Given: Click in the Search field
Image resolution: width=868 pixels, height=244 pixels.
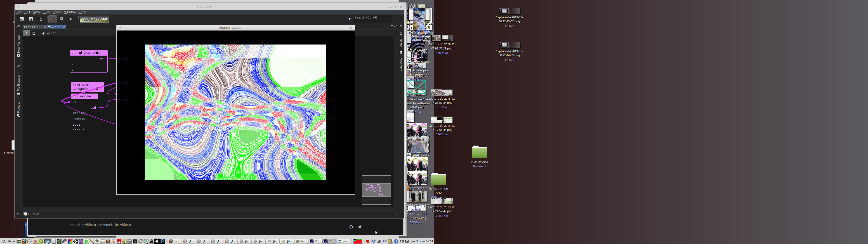Looking at the screenshot, I should pyautogui.click(x=372, y=18).
